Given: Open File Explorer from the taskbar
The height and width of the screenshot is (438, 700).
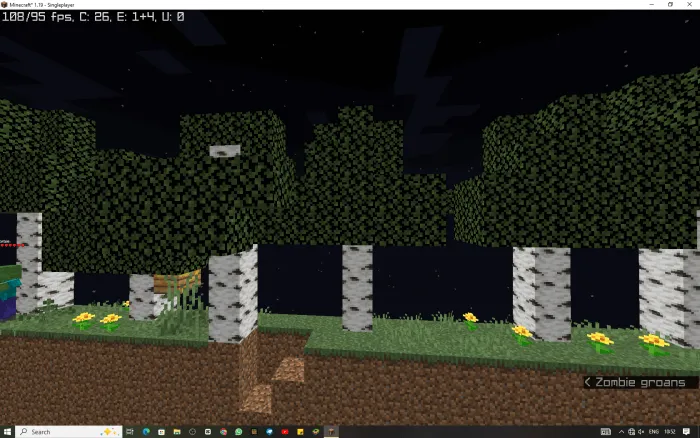Looking at the screenshot, I should 177,432.
